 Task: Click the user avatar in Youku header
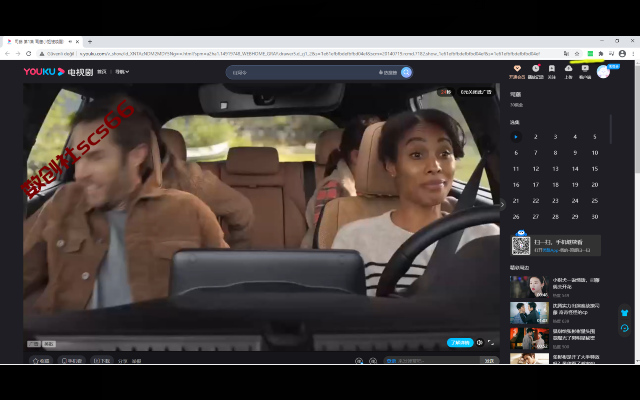[603, 71]
